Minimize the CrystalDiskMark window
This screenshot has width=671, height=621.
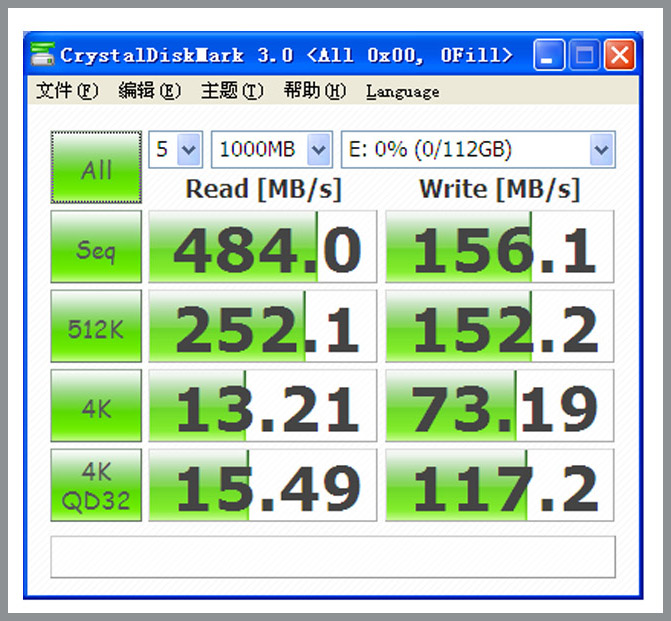click(549, 55)
